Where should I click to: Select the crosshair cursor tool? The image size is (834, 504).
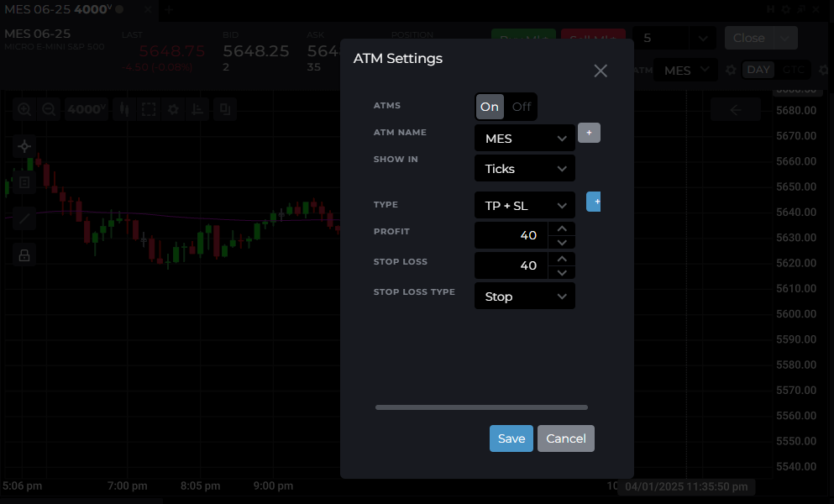pyautogui.click(x=24, y=146)
